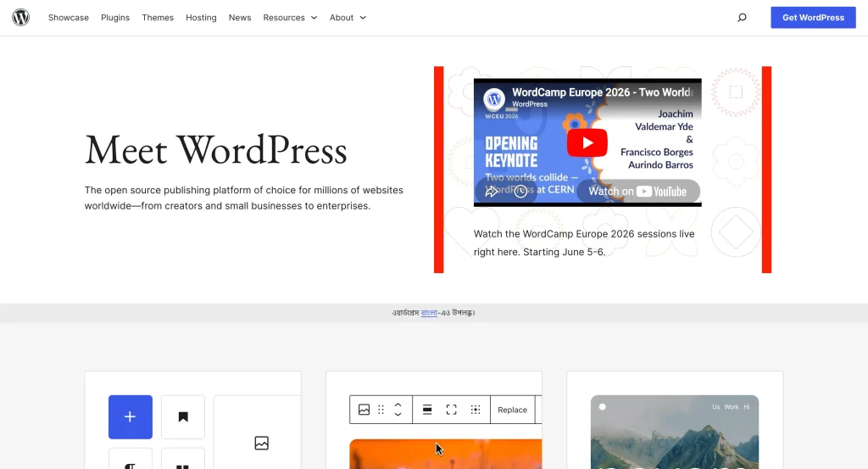Expand the About menu chevron
This screenshot has width=868, height=469.
pos(363,18)
